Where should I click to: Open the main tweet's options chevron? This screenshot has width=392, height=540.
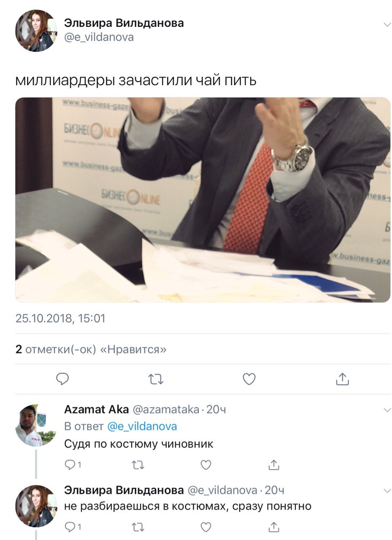coord(387,24)
